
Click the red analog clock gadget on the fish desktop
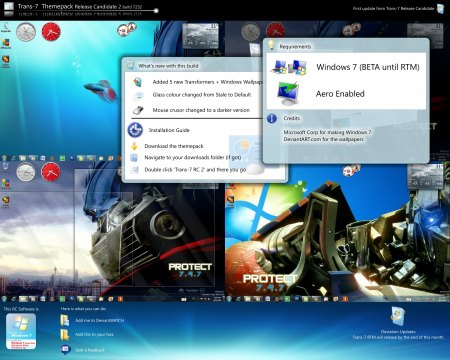point(51,32)
